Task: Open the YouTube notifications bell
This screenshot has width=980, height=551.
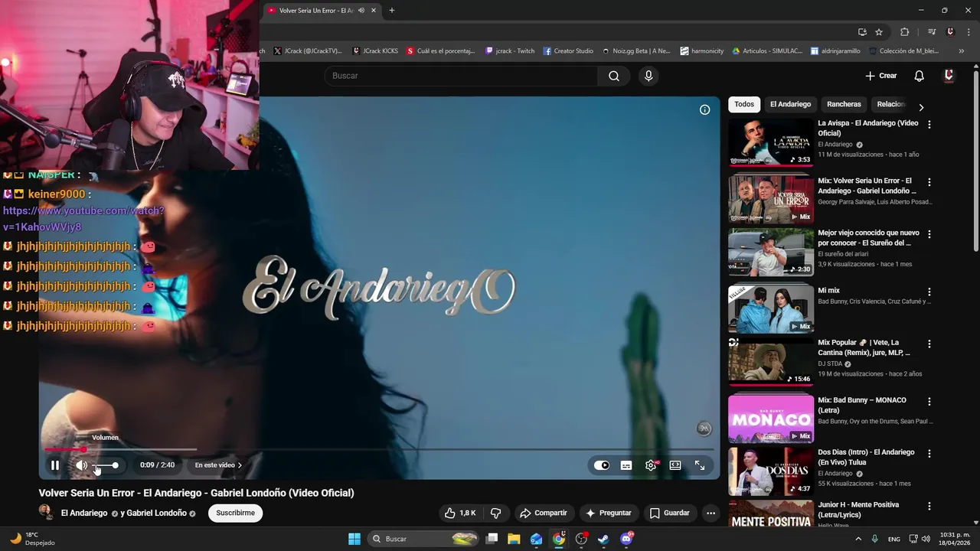Action: click(920, 76)
